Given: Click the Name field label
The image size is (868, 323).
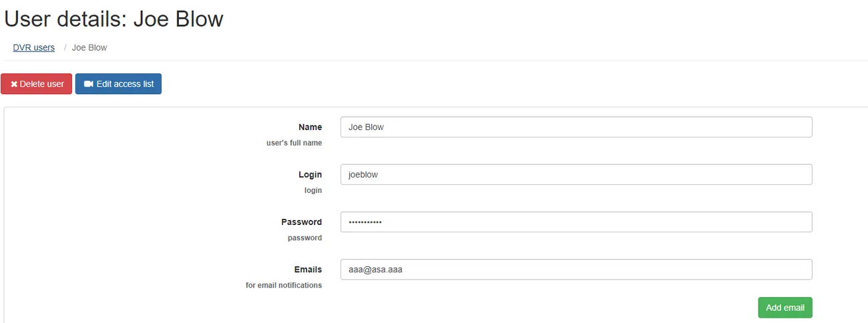Looking at the screenshot, I should [x=310, y=127].
